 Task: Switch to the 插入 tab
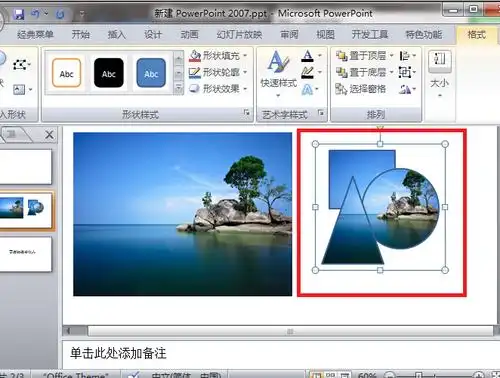coord(117,34)
